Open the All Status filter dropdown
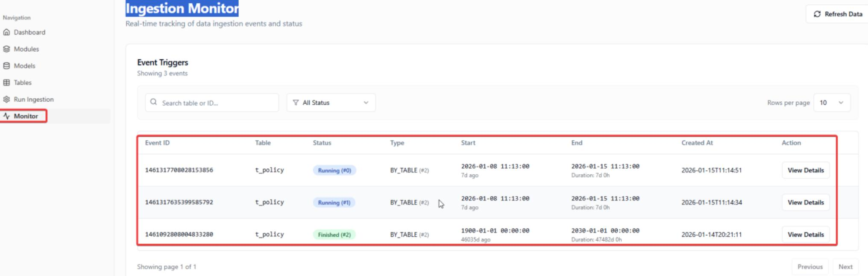868x276 pixels. (331, 103)
